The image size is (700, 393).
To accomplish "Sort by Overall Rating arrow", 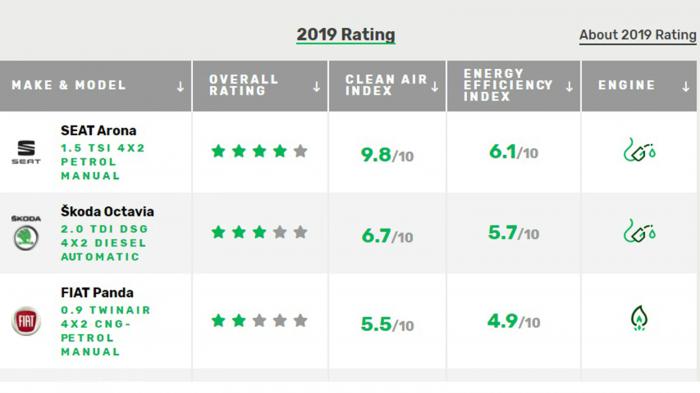I will pos(316,87).
